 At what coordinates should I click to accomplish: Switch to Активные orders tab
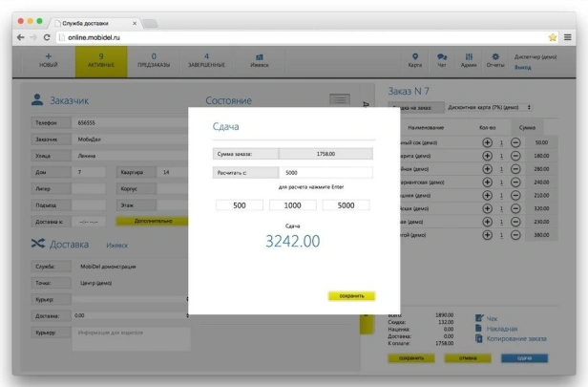(100, 60)
